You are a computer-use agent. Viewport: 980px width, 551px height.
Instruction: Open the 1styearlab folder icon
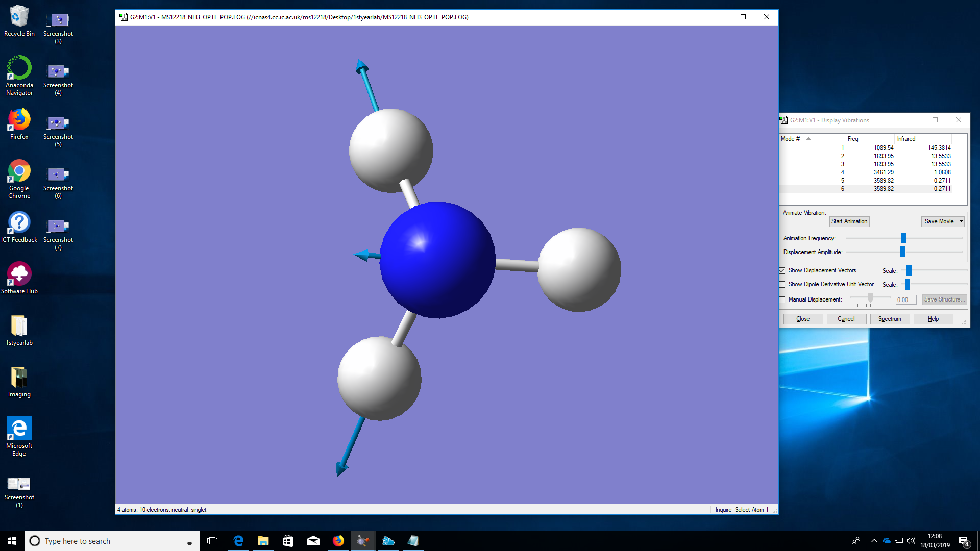tap(19, 330)
